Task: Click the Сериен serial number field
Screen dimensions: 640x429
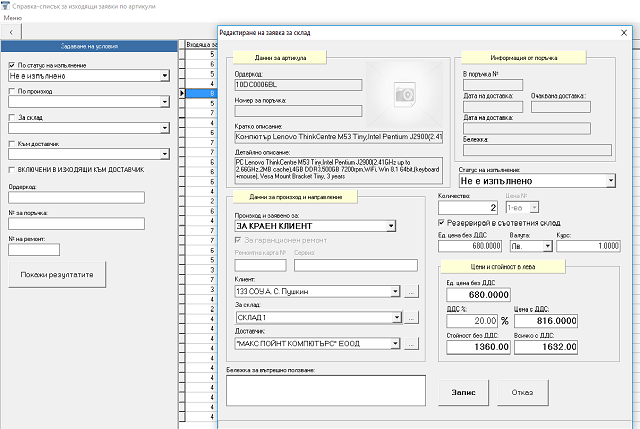Action: click(356, 265)
